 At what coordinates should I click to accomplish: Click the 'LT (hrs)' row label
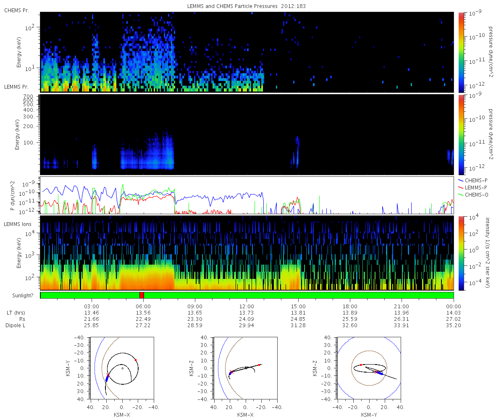point(15,313)
